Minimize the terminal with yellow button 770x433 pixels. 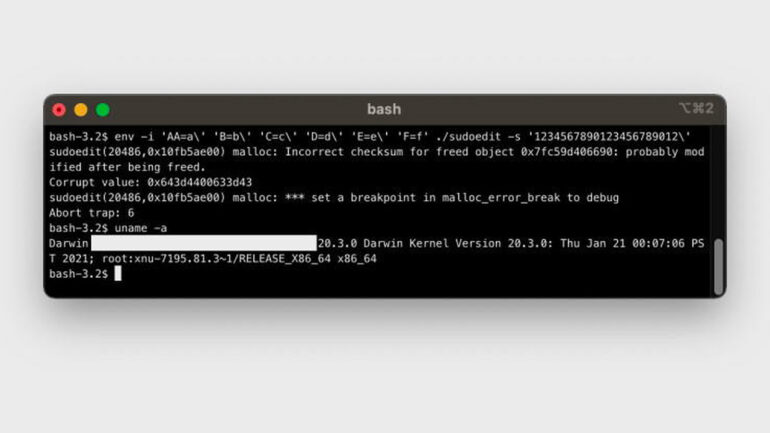pos(81,110)
